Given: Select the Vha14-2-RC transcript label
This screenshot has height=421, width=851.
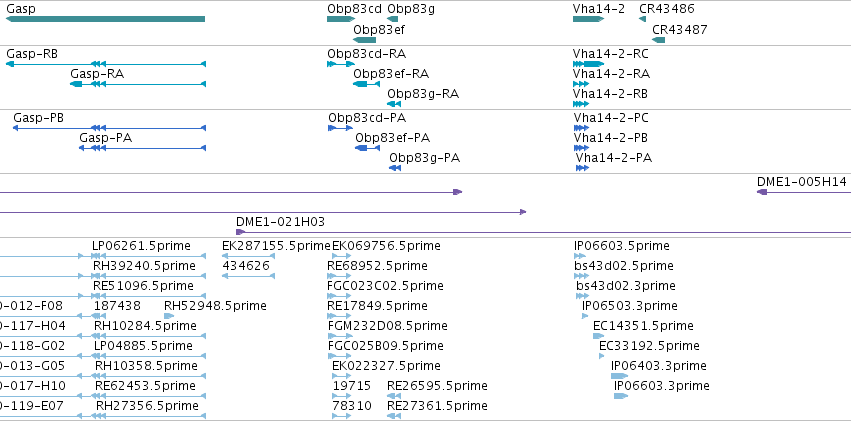Looking at the screenshot, I should click(x=611, y=54).
